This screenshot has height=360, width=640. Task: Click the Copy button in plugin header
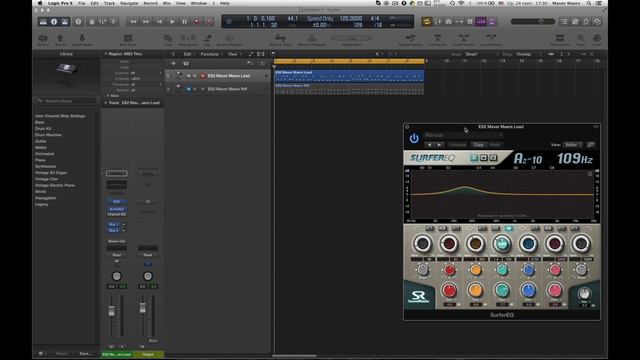coord(478,145)
